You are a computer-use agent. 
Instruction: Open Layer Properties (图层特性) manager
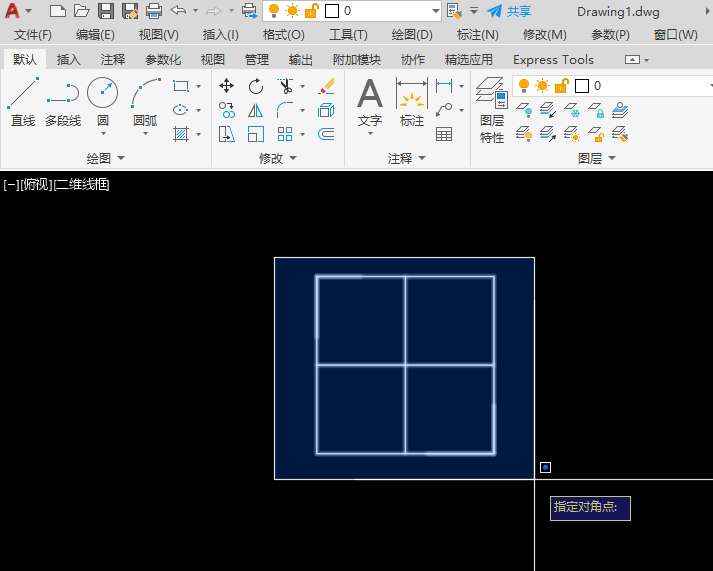point(492,110)
